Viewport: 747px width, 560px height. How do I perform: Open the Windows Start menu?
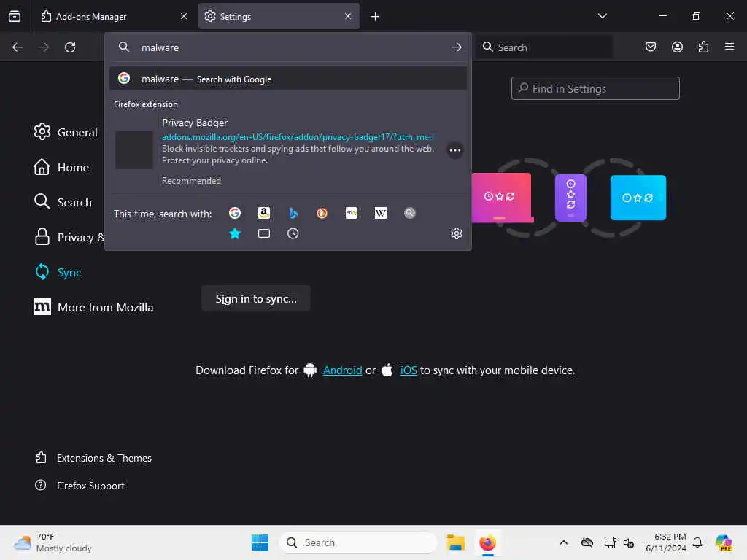click(x=260, y=542)
